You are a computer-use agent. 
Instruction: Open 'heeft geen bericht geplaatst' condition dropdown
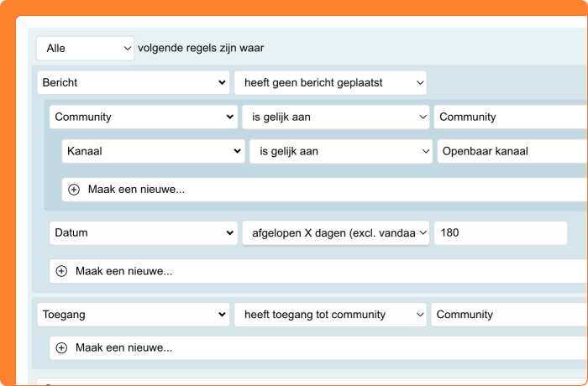tap(330, 83)
